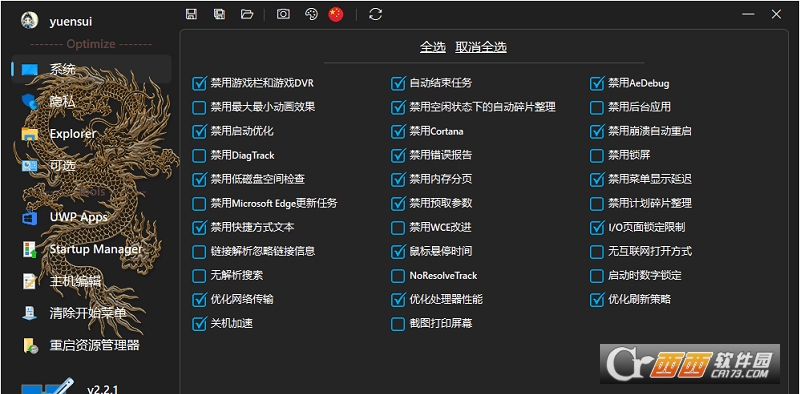800x394 pixels.
Task: Enable 禁用DiagTrack checkbox
Action: pyautogui.click(x=199, y=155)
